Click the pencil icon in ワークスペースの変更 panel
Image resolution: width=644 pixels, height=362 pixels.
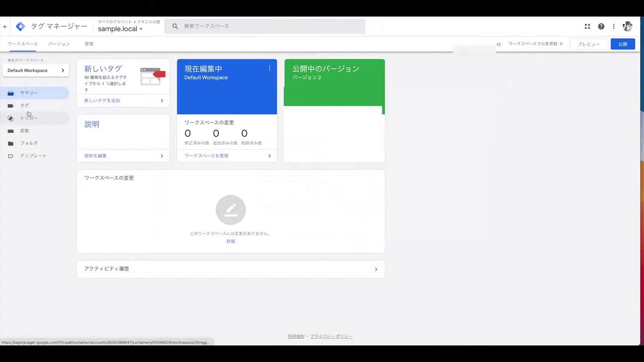click(230, 210)
